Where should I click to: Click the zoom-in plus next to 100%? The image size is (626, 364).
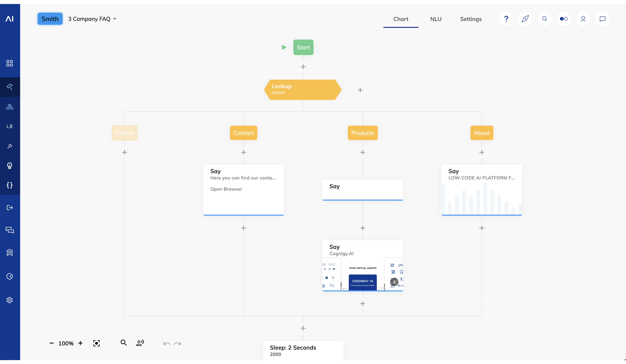coord(80,343)
